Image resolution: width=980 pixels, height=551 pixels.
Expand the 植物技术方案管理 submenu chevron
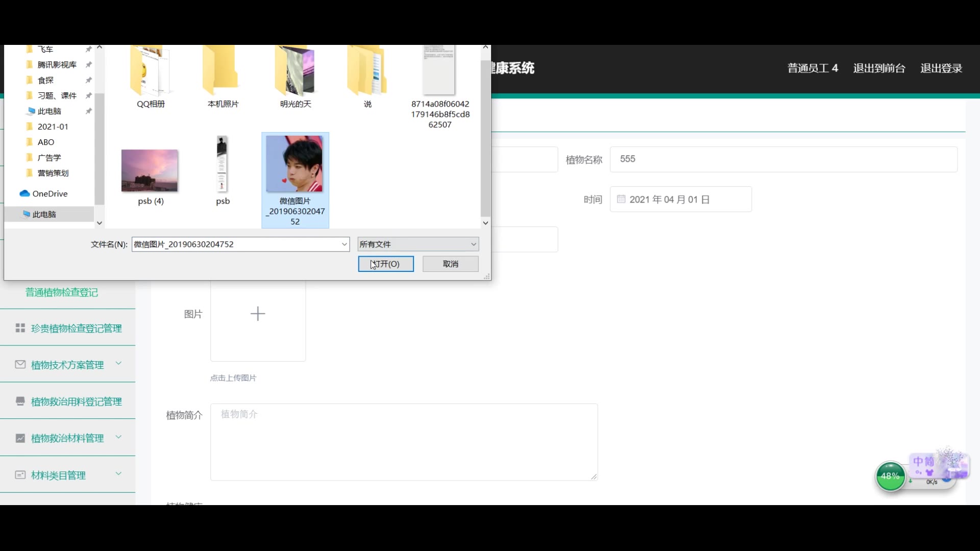coord(118,363)
